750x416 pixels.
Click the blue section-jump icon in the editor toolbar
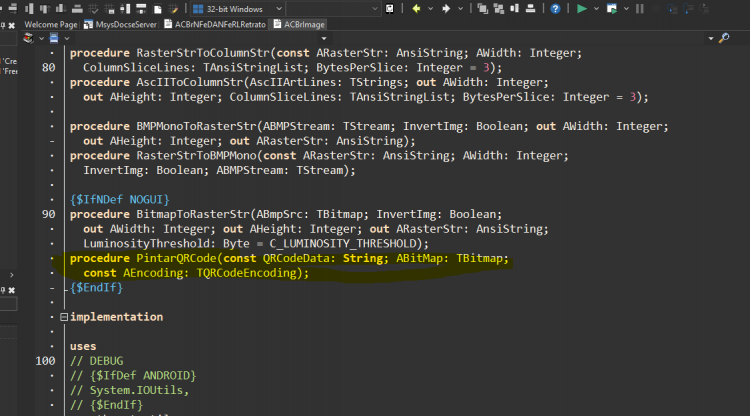[x=54, y=38]
